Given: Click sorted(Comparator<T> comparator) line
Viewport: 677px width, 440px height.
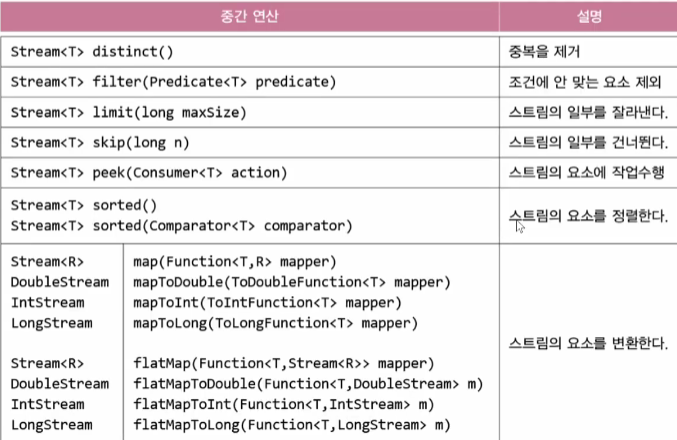Looking at the screenshot, I should tap(181, 226).
